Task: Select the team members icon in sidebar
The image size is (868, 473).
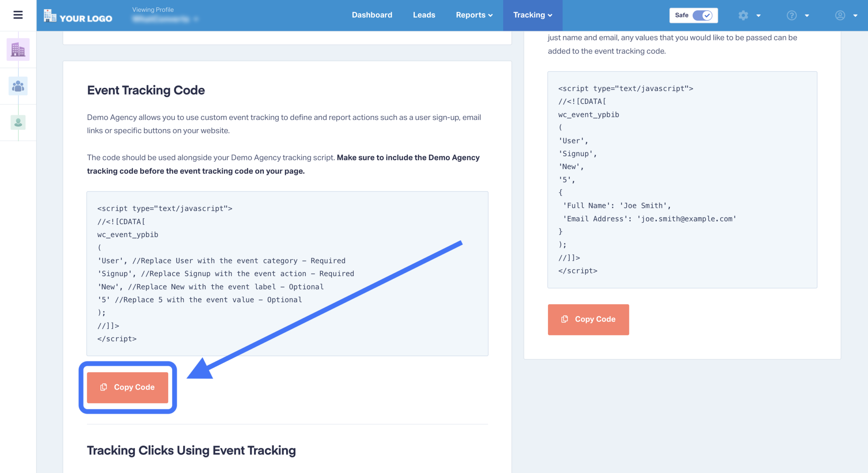Action: pyautogui.click(x=18, y=86)
